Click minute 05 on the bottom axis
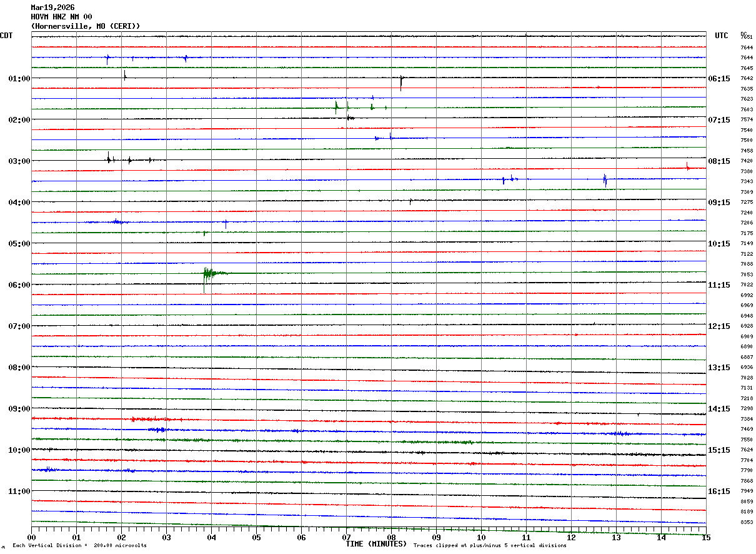The width and height of the screenshot is (756, 554). pyautogui.click(x=256, y=537)
